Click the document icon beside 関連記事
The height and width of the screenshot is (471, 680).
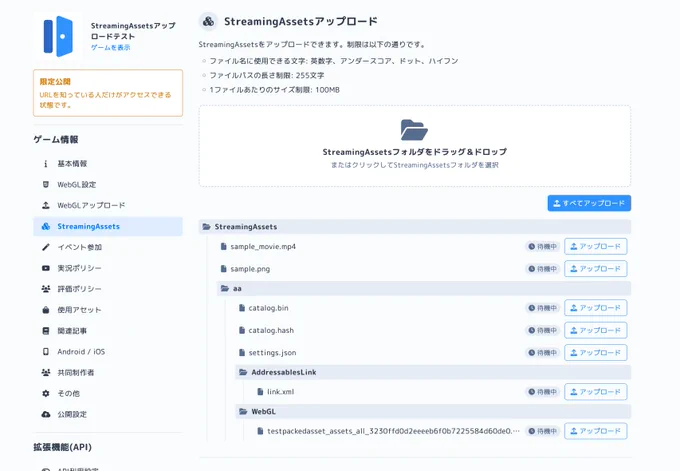(46, 330)
